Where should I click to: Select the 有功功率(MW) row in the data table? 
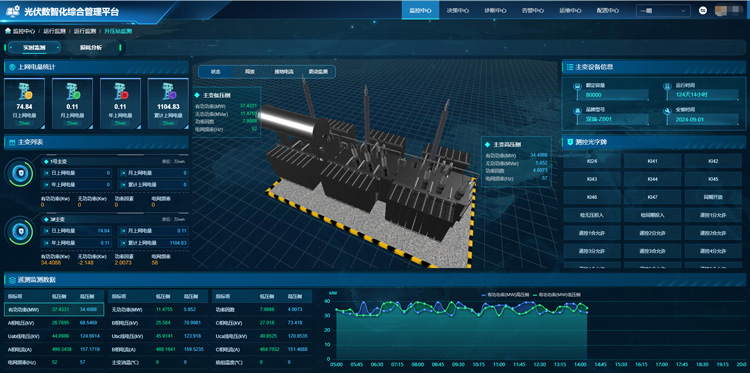[x=54, y=309]
